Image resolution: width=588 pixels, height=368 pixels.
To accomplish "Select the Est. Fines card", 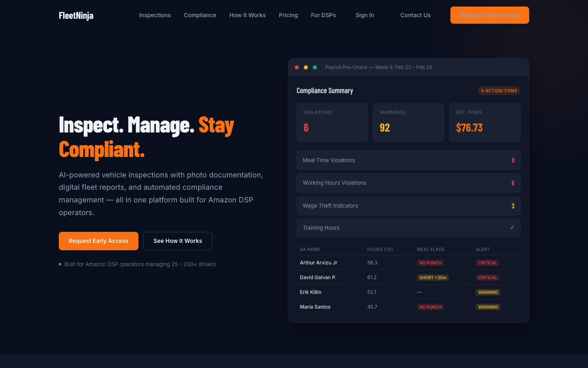I will [x=485, y=123].
